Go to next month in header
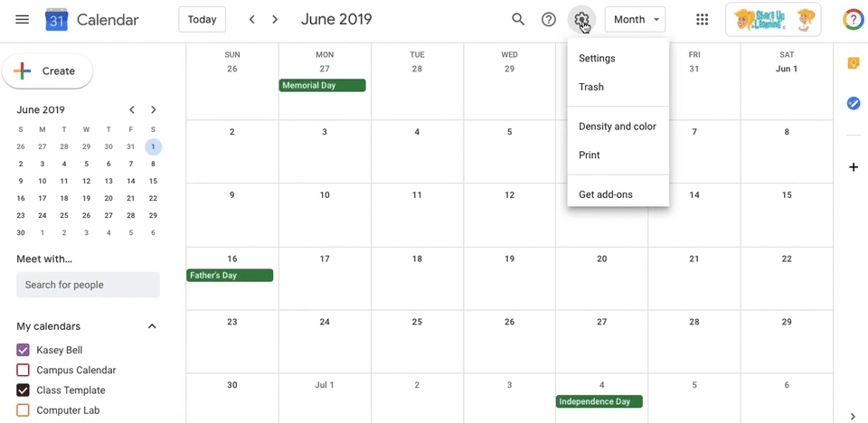This screenshot has height=423, width=868. pyautogui.click(x=275, y=19)
